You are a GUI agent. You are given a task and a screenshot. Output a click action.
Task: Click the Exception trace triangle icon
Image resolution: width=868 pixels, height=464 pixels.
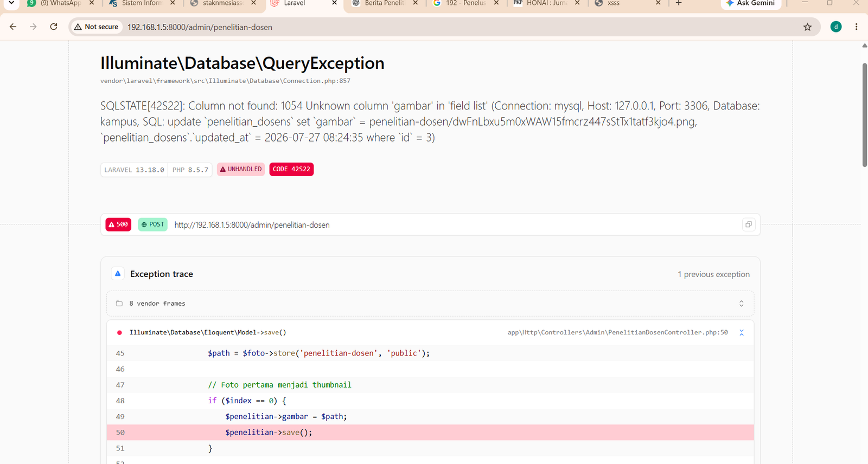tap(118, 274)
